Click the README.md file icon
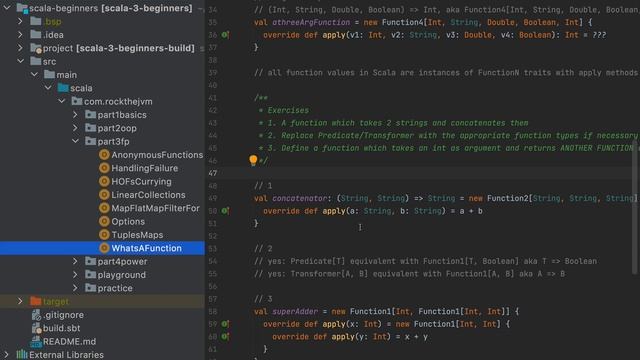 click(x=36, y=341)
